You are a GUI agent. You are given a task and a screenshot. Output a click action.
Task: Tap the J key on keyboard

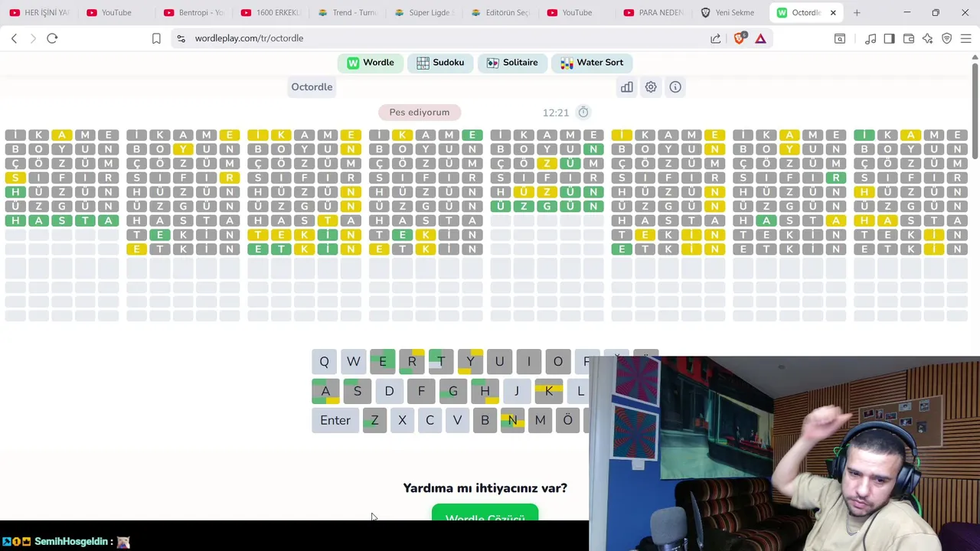[x=517, y=391]
